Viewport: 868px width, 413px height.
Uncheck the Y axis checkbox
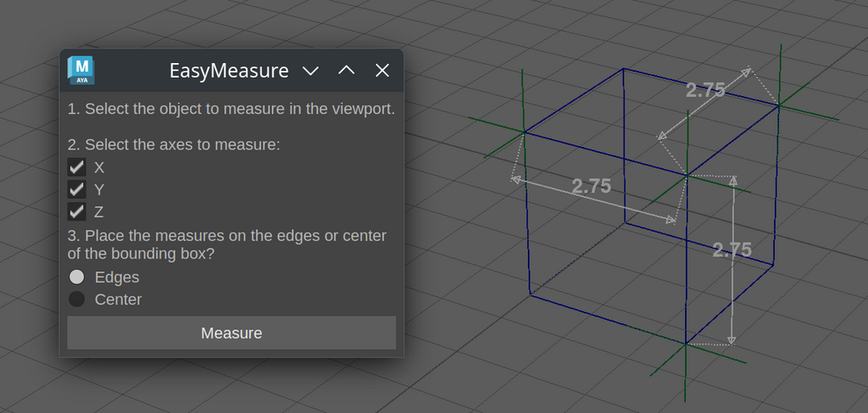(x=76, y=189)
